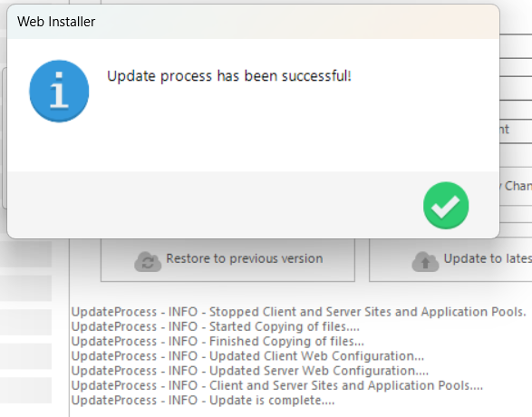The image size is (532, 417).
Task: Select the Restore to previous version label
Action: (245, 258)
